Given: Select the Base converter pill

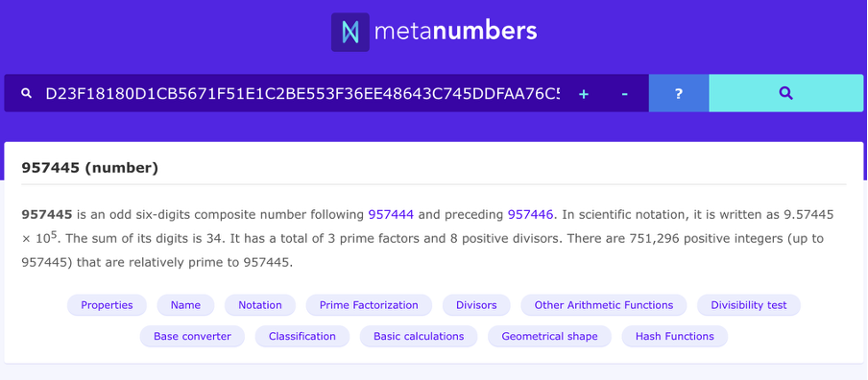Looking at the screenshot, I should click(x=192, y=336).
